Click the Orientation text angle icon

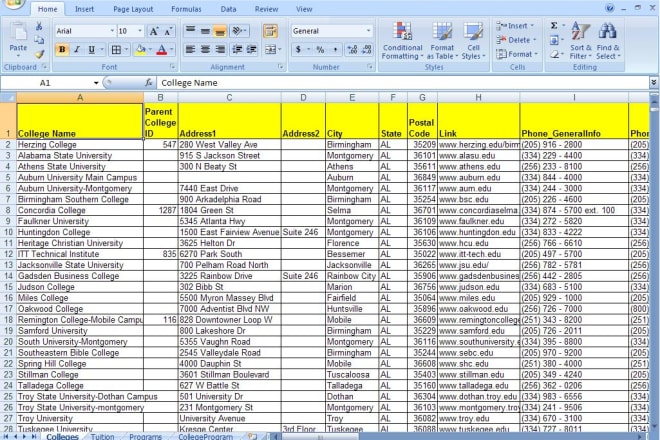coord(237,31)
